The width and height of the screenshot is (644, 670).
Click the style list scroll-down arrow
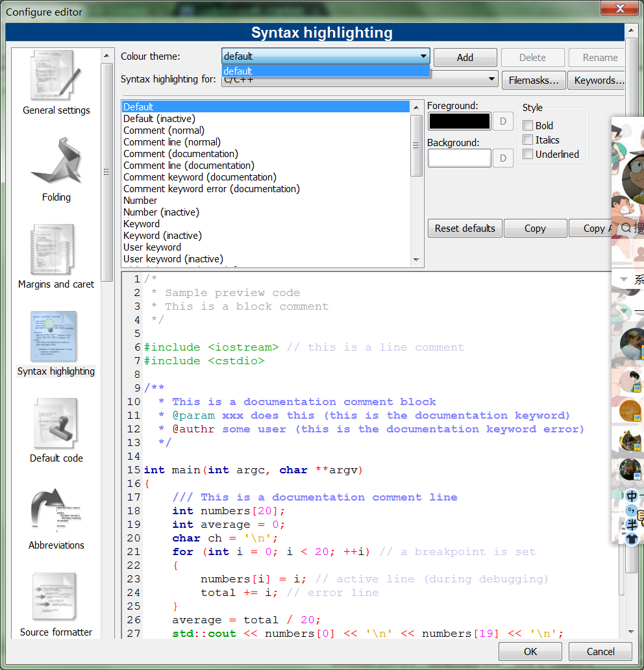point(416,260)
